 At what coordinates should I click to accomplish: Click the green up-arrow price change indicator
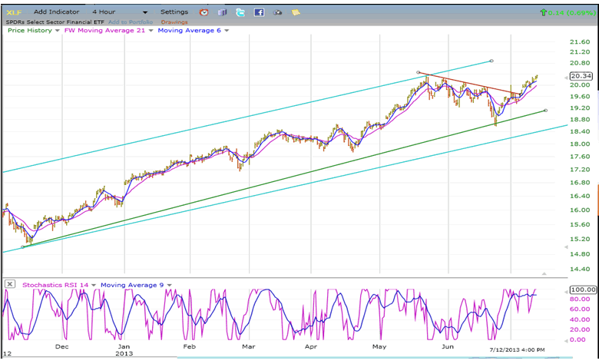544,12
